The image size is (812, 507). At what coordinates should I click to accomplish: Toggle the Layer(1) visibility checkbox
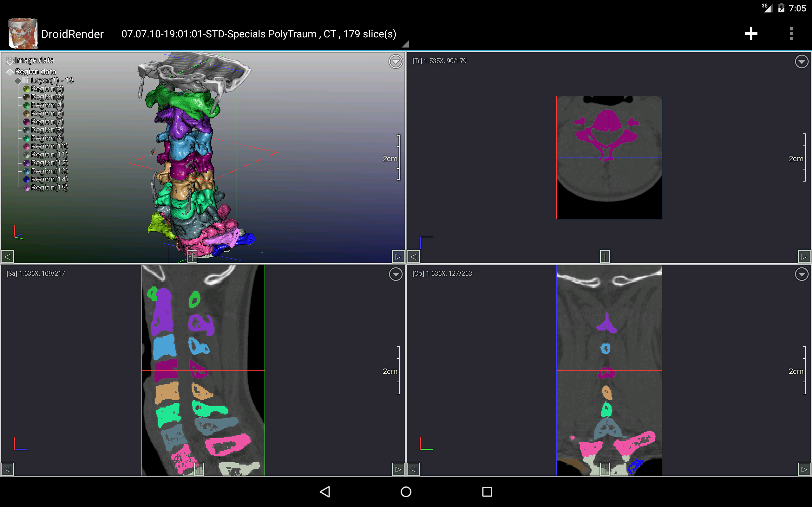click(25, 80)
